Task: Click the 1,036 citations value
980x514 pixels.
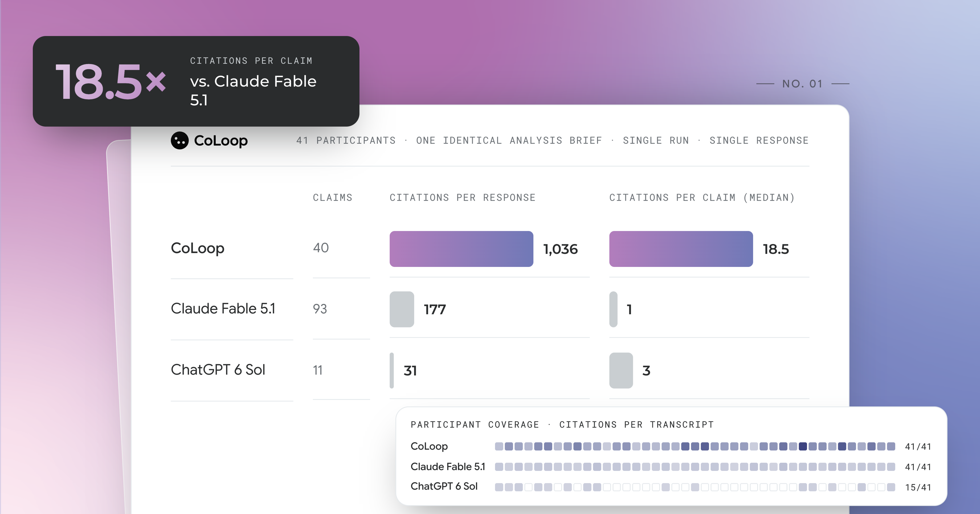Action: [560, 249]
